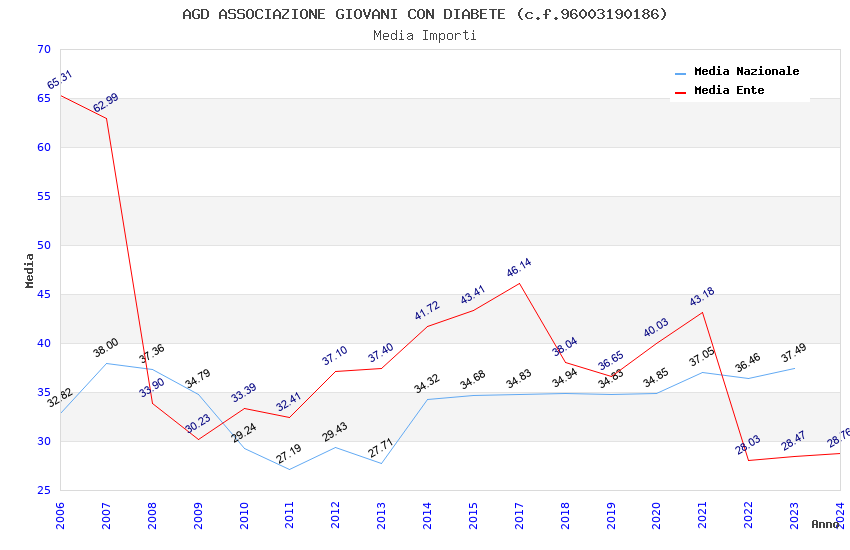Click the Media Importi subtitle
This screenshot has height=550, width=850.
tap(424, 35)
